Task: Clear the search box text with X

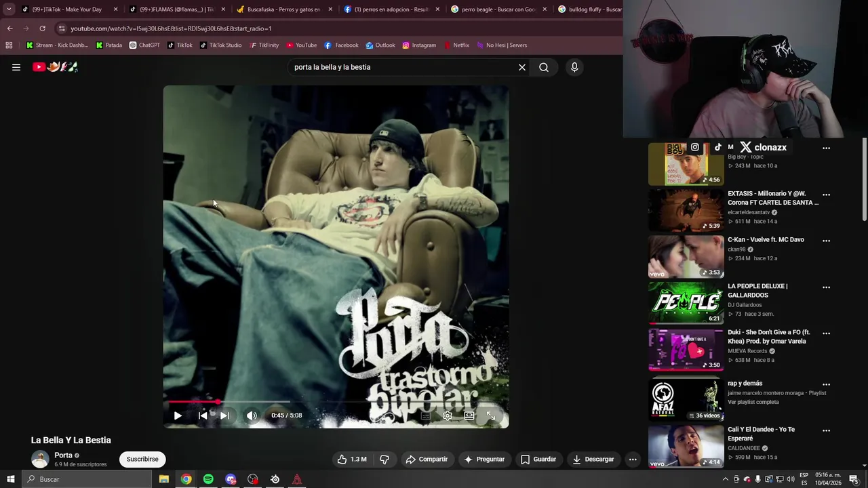Action: pyautogui.click(x=522, y=67)
